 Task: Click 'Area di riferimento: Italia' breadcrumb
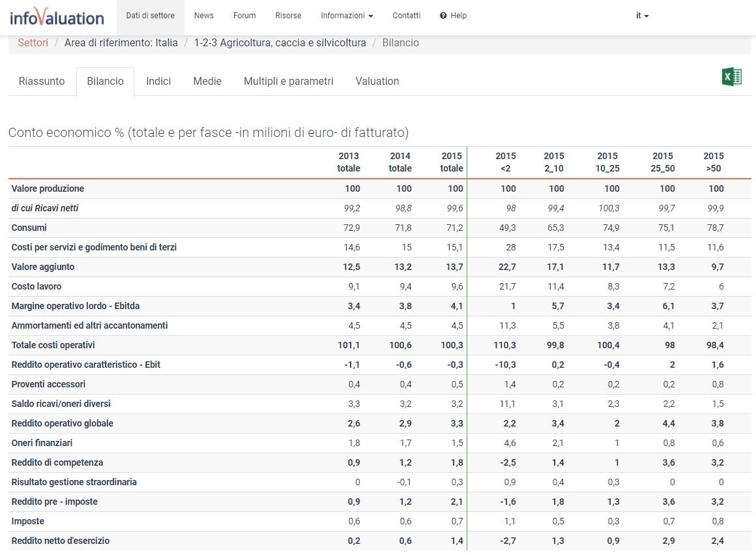[121, 42]
